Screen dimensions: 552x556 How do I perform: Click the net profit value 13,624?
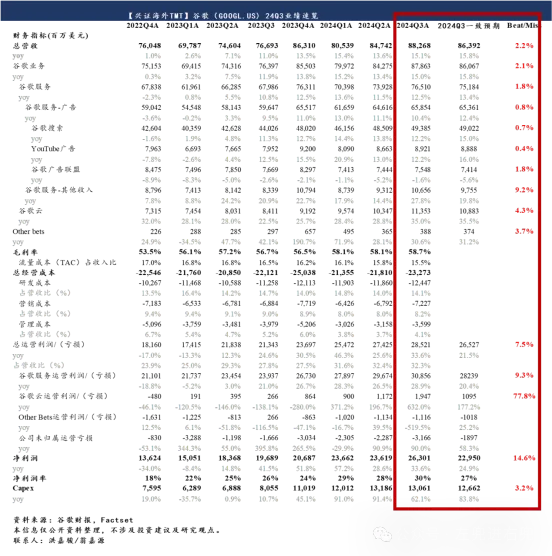(150, 458)
